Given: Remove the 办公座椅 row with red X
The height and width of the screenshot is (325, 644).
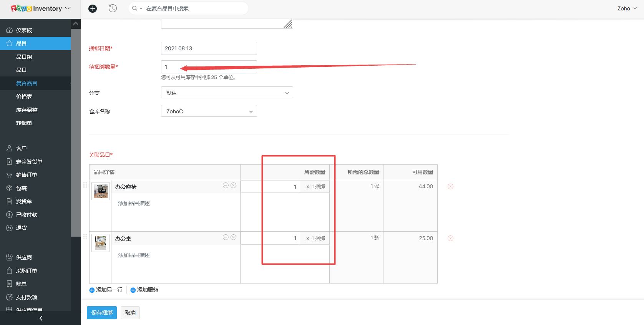Looking at the screenshot, I should click(450, 187).
